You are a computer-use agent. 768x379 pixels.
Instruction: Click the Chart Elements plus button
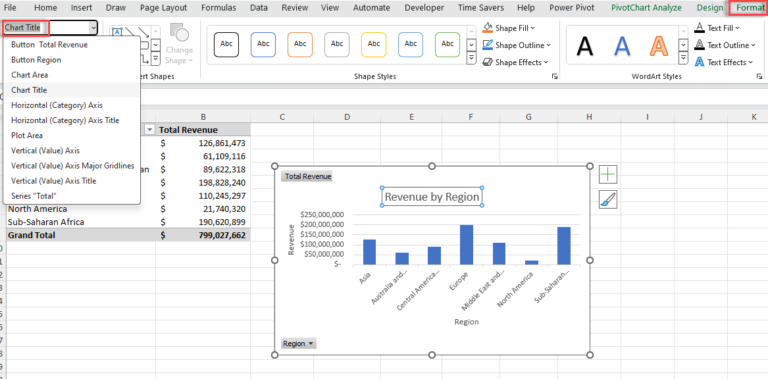[x=608, y=174]
